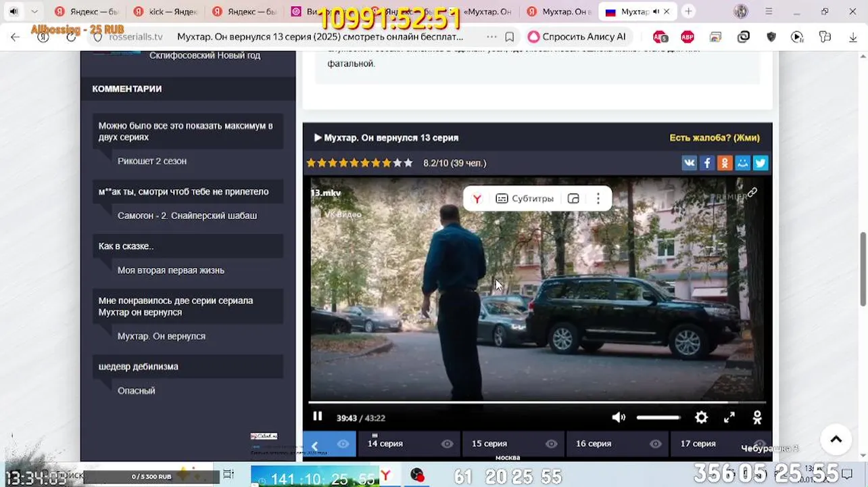This screenshot has height=487, width=868.
Task: Open the taskbar notification center icon
Action: [846, 475]
